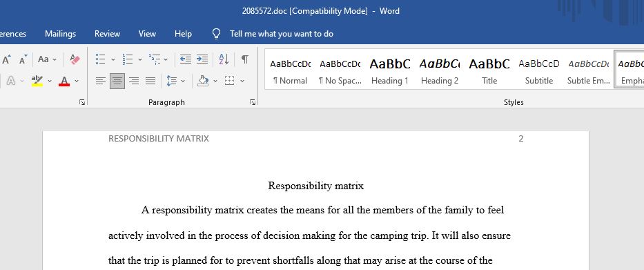Open font color dropdown arrow
This screenshot has width=644, height=270.
point(77,81)
